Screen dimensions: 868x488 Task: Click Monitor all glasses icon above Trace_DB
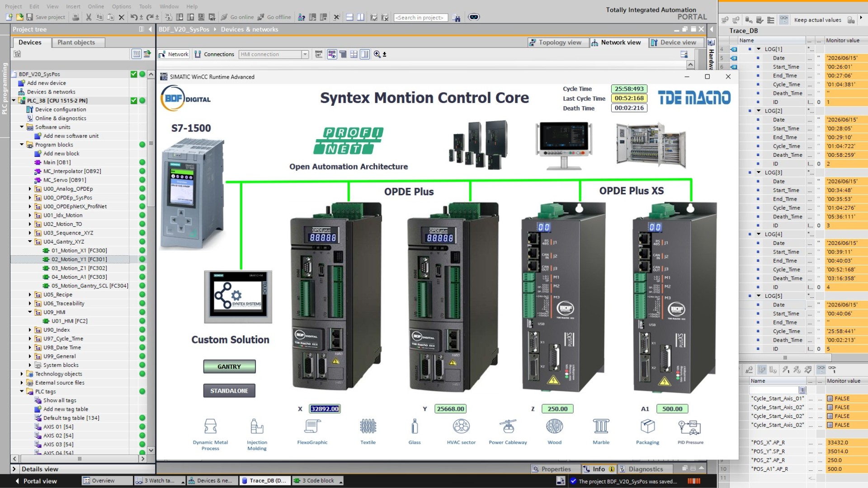coord(784,19)
